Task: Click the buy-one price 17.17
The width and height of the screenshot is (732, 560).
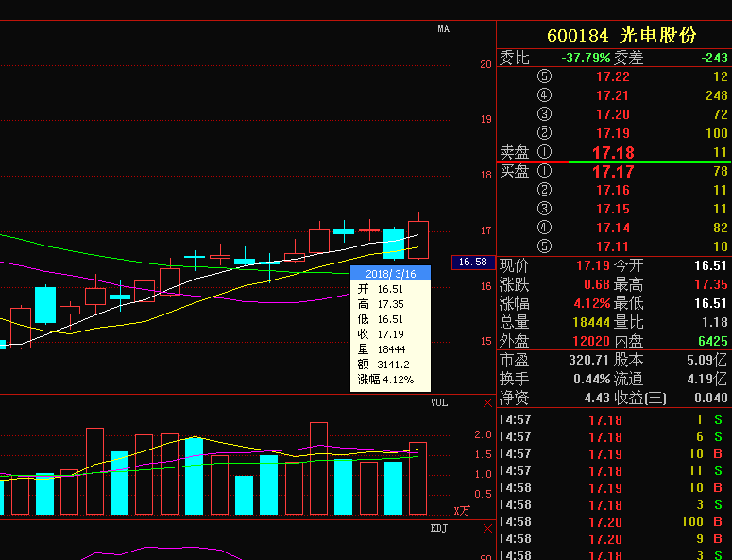Action: point(613,172)
